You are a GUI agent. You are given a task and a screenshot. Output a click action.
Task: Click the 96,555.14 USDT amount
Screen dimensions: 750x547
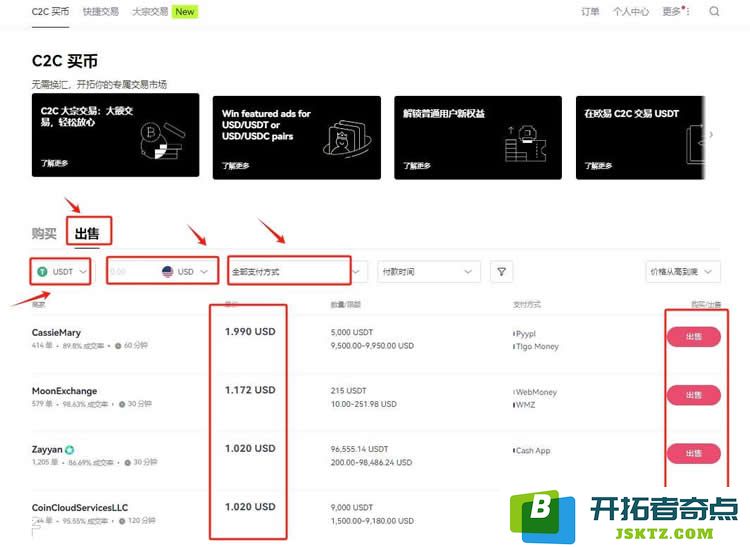click(x=359, y=449)
